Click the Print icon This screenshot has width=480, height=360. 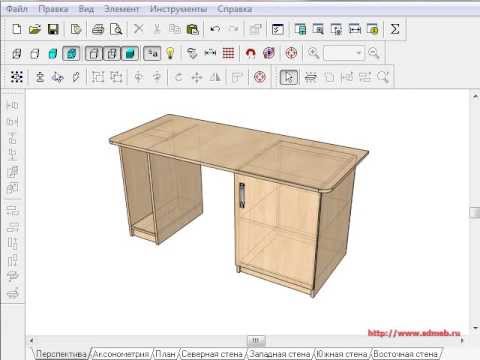click(98, 29)
